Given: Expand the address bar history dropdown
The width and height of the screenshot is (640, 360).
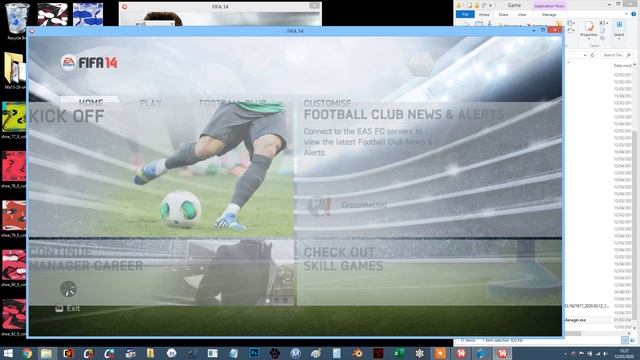Looking at the screenshot, I should [585, 55].
